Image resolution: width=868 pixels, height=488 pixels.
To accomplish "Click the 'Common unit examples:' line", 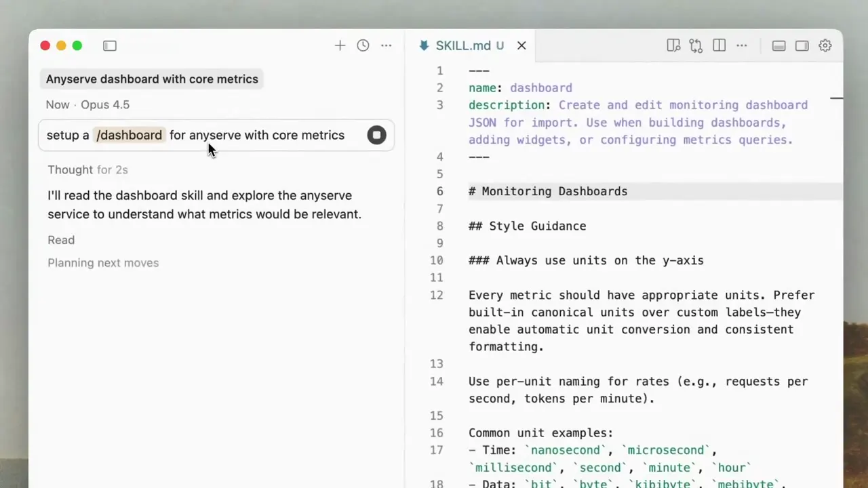I will point(540,433).
